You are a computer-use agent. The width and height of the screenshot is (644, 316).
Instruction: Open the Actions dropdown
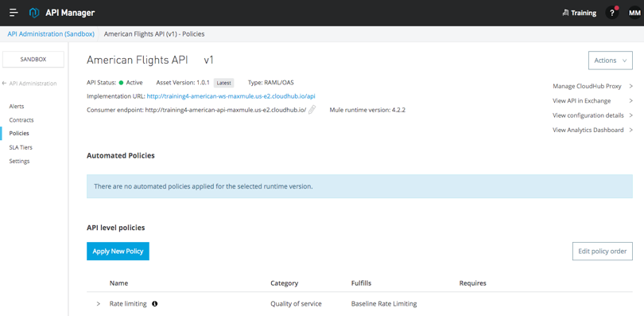(611, 60)
